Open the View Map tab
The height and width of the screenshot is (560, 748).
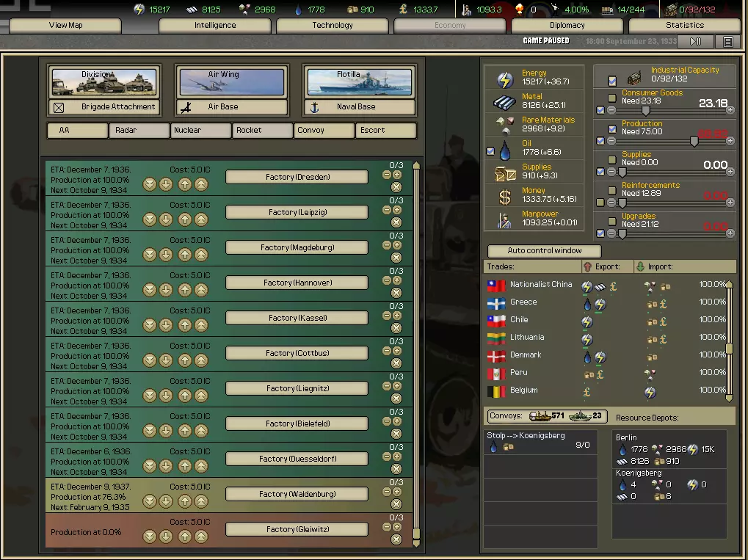pos(65,25)
